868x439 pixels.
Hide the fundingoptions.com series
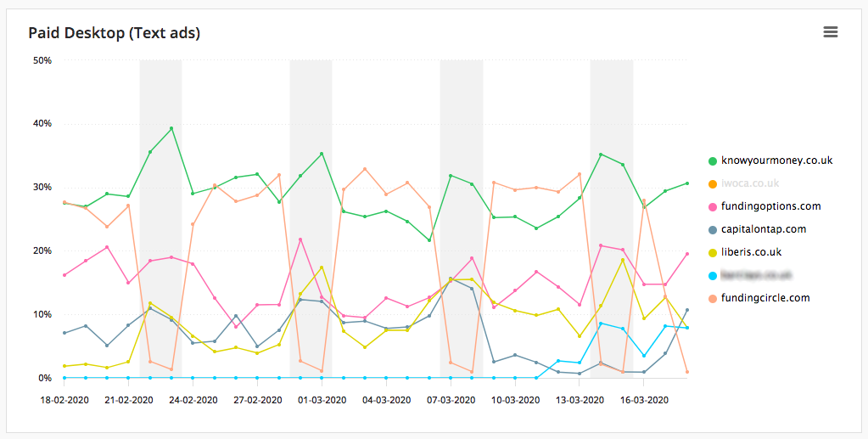770,206
